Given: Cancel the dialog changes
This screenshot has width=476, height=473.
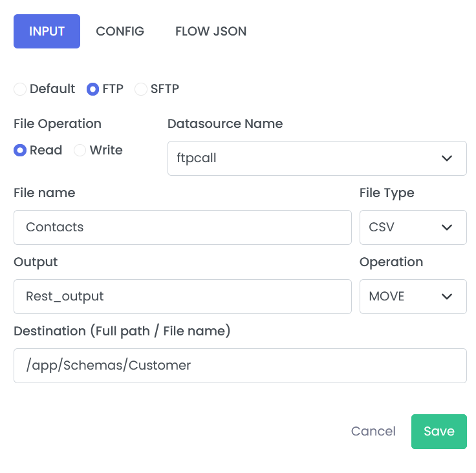Looking at the screenshot, I should pyautogui.click(x=373, y=431).
